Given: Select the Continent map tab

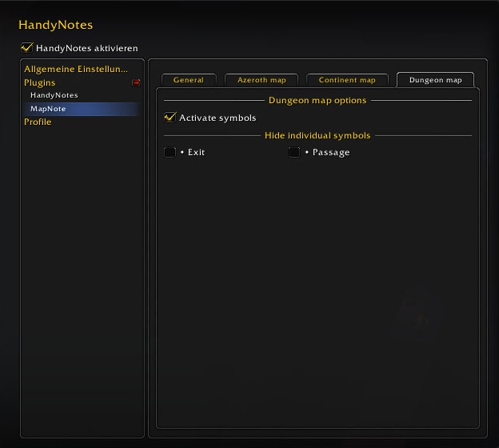Looking at the screenshot, I should pos(347,80).
